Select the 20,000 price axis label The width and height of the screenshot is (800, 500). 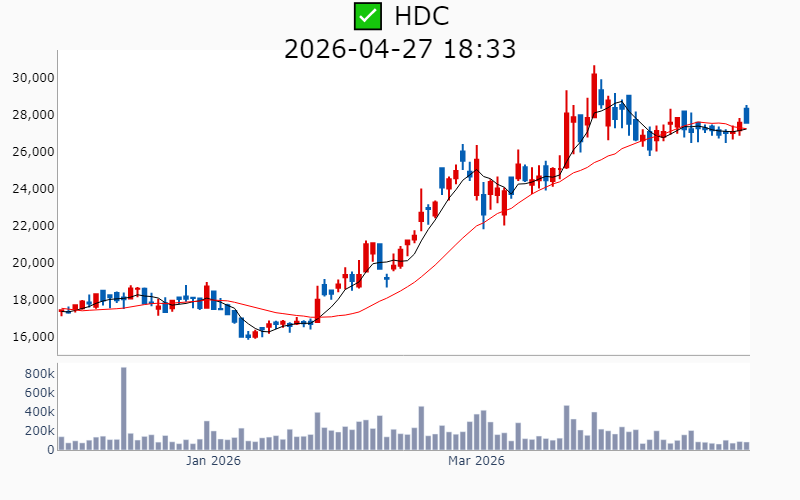(33, 263)
